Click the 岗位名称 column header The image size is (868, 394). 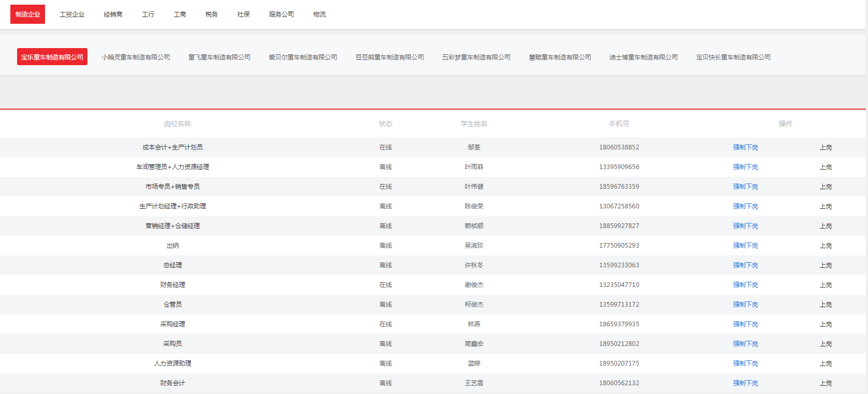point(177,124)
